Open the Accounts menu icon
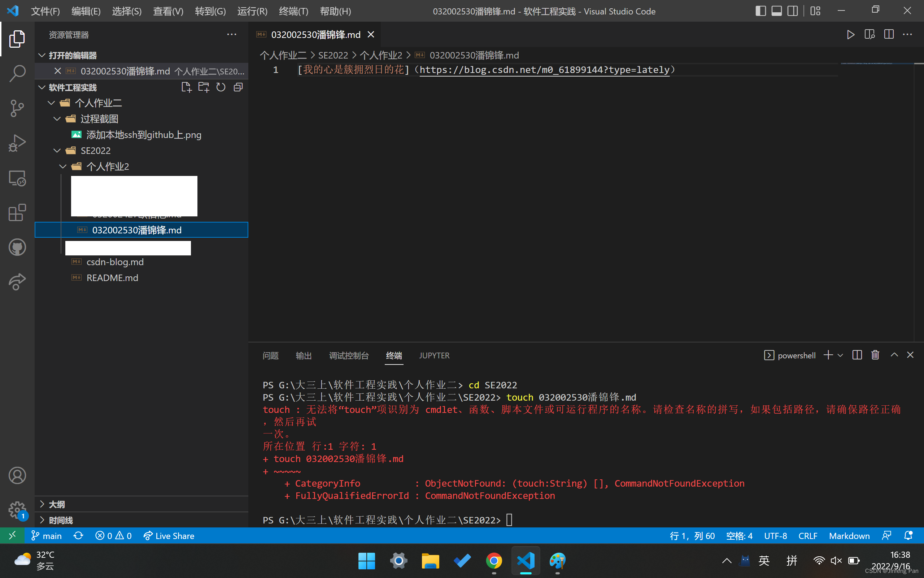This screenshot has width=924, height=578. click(17, 475)
